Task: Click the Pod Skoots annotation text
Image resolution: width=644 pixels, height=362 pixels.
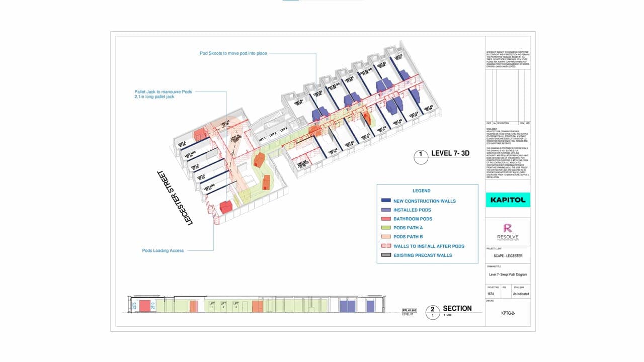Action: click(232, 53)
